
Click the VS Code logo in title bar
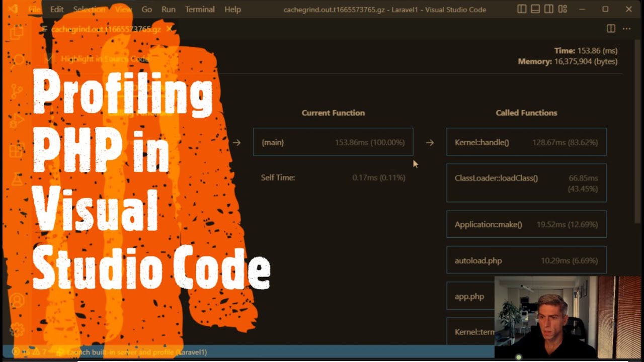point(13,9)
